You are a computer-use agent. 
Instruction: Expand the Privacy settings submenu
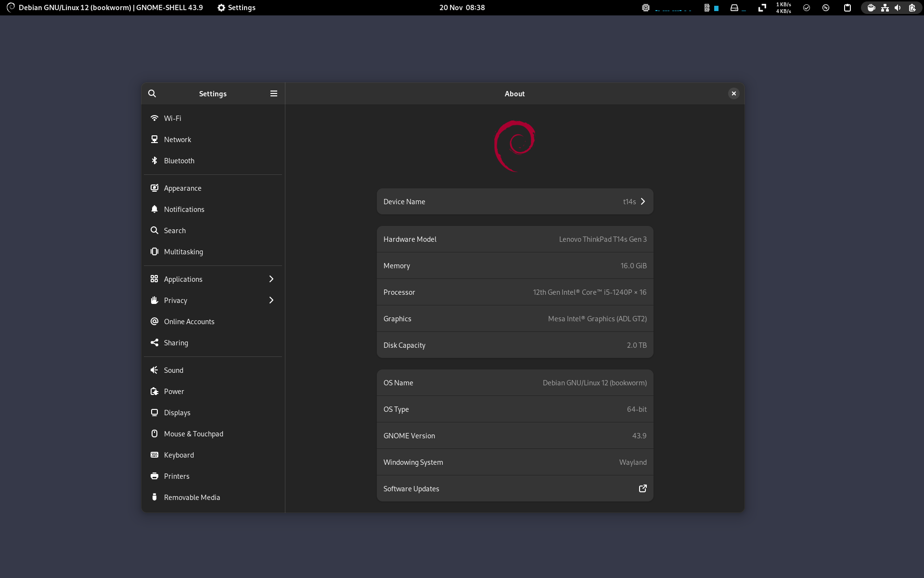point(272,300)
